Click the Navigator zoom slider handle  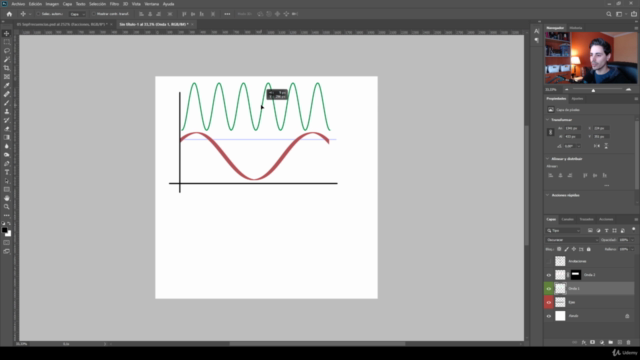(593, 90)
